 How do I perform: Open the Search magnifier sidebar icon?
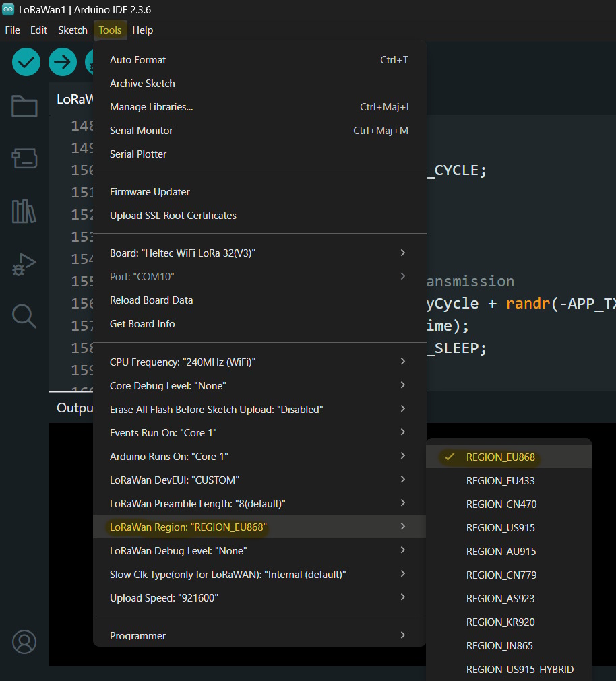[x=24, y=316]
